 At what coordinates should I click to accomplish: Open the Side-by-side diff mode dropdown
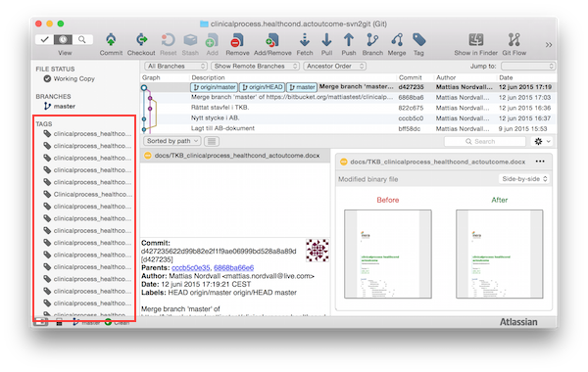(524, 179)
